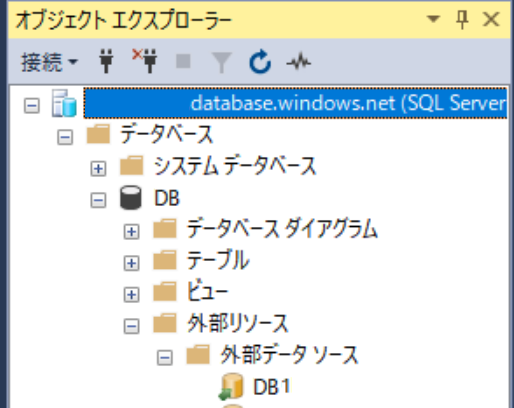Click the Stop square icon in toolbar
Image resolution: width=514 pixels, height=408 pixels.
[x=183, y=61]
